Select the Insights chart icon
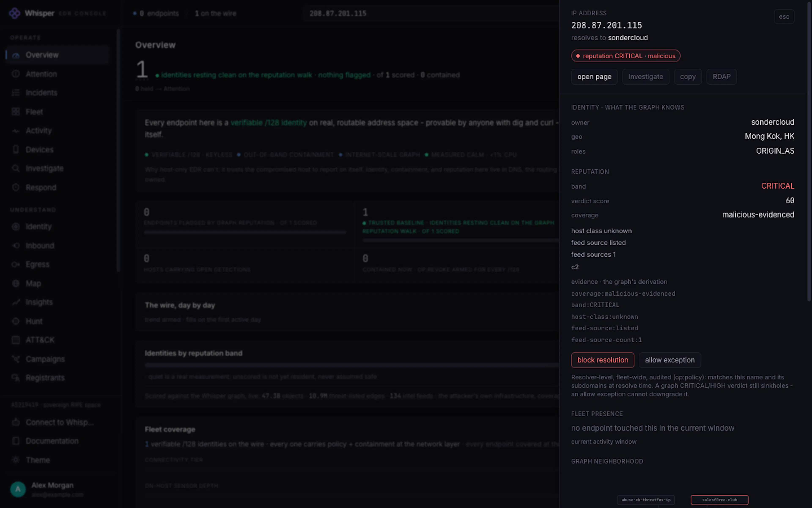 16,302
